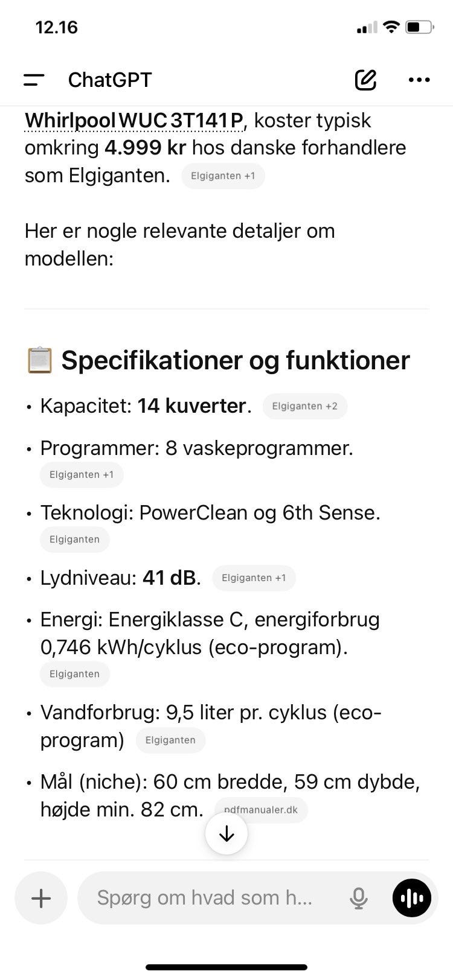453x980 pixels.
Task: Open Elgiganten source chip under Teknologi
Action: (x=74, y=539)
